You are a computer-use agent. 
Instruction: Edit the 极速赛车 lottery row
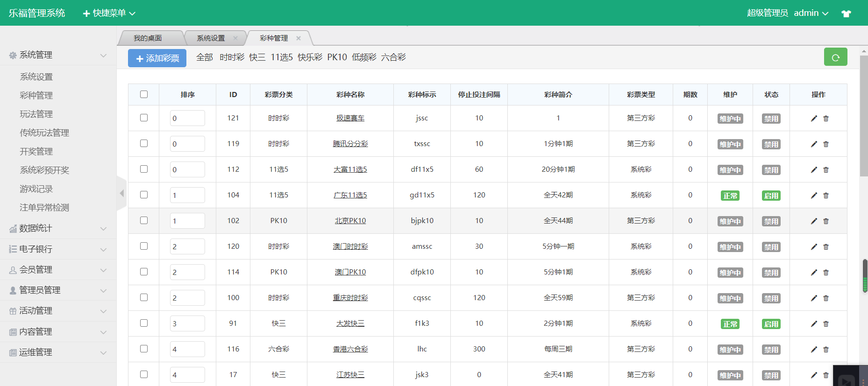pyautogui.click(x=814, y=119)
